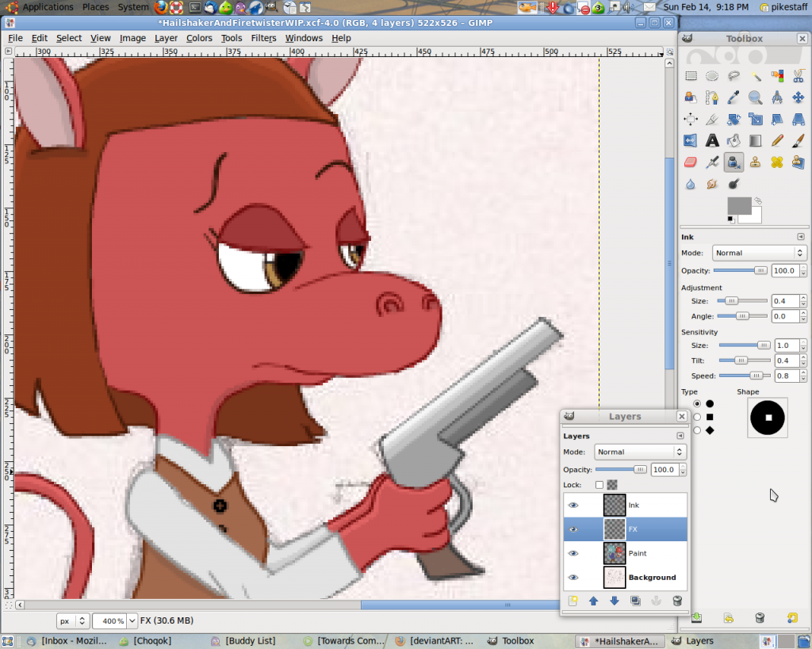The width and height of the screenshot is (812, 649).
Task: Choose the square ink blob type
Action: (697, 416)
